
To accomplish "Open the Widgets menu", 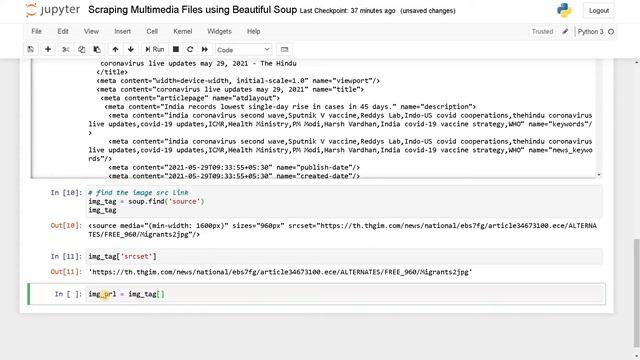I will (x=219, y=31).
